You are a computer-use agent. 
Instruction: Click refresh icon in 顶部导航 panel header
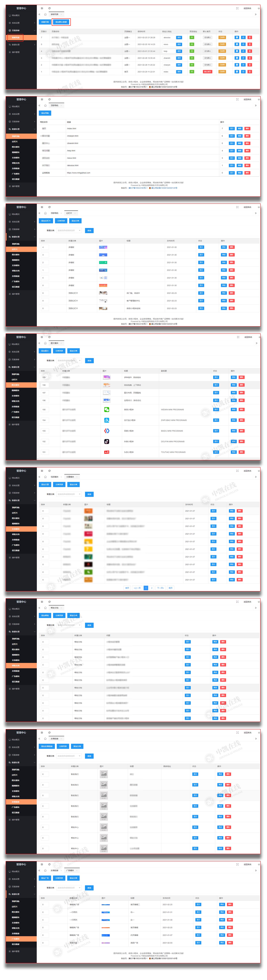(x=49, y=99)
